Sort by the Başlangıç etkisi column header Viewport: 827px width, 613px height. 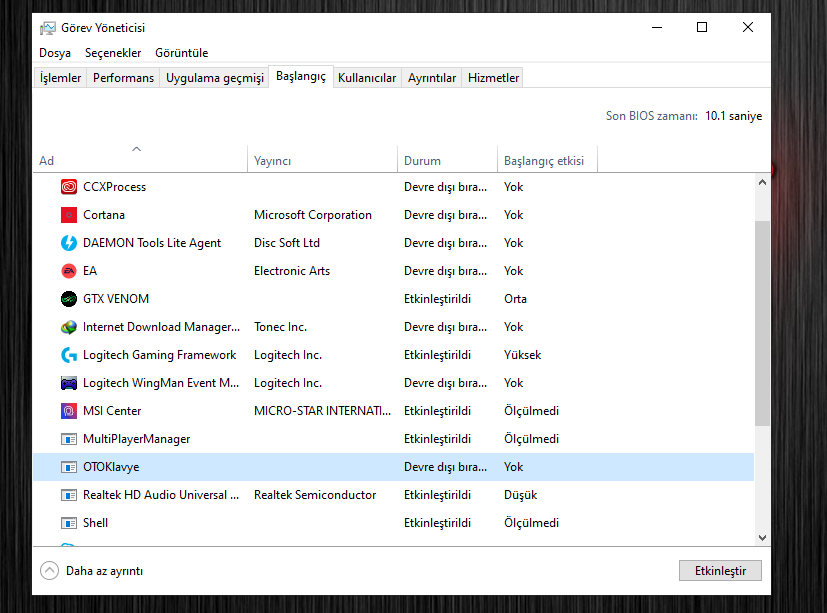click(x=547, y=160)
